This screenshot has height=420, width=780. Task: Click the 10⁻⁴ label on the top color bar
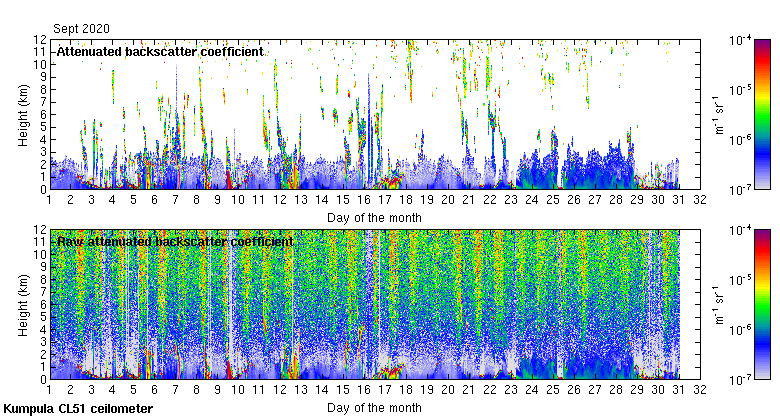click(x=740, y=40)
